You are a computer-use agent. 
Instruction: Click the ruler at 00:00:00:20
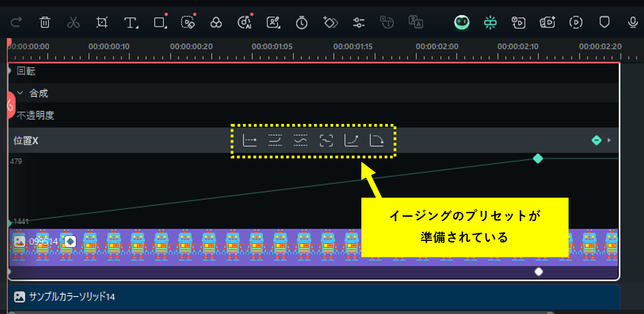(191, 46)
